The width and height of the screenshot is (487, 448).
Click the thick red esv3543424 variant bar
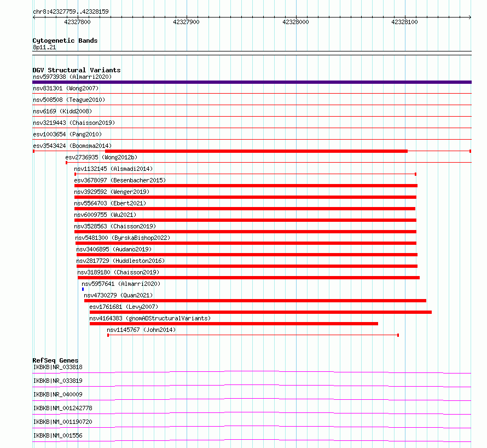click(x=256, y=151)
